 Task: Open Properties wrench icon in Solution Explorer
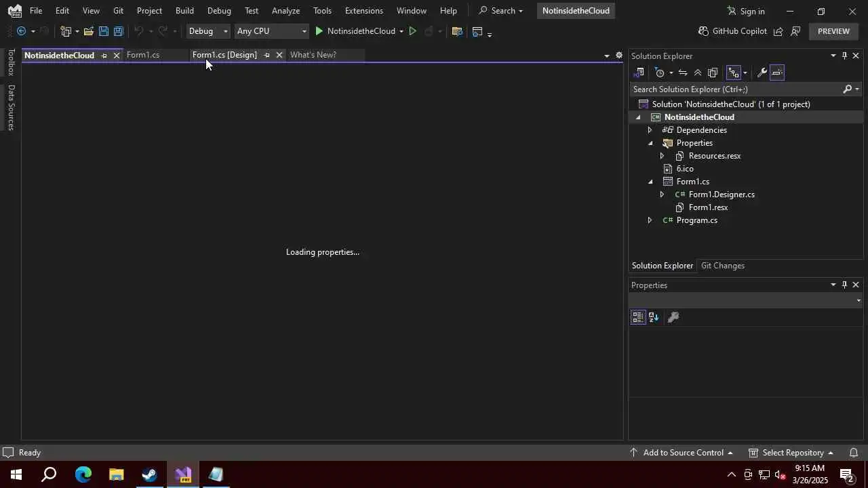(762, 73)
